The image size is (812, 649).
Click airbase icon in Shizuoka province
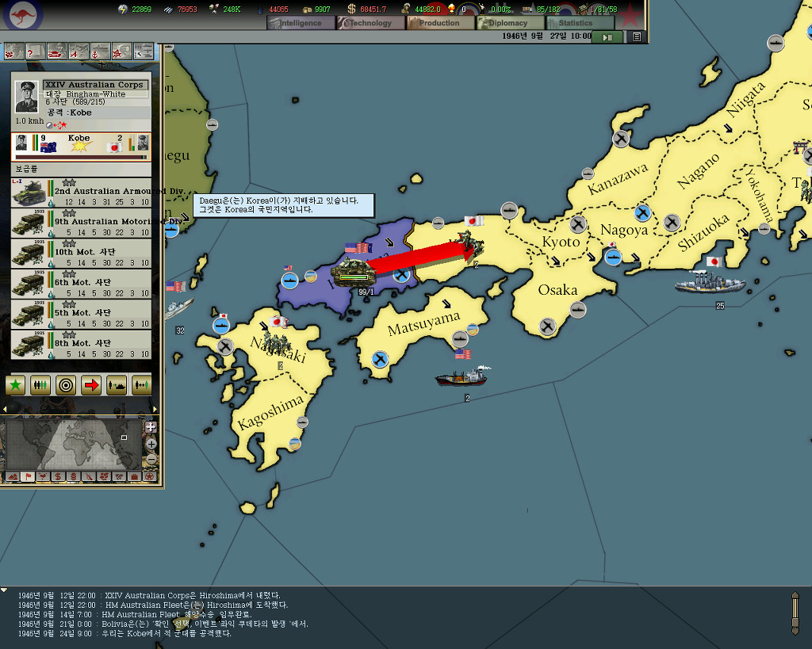672,222
